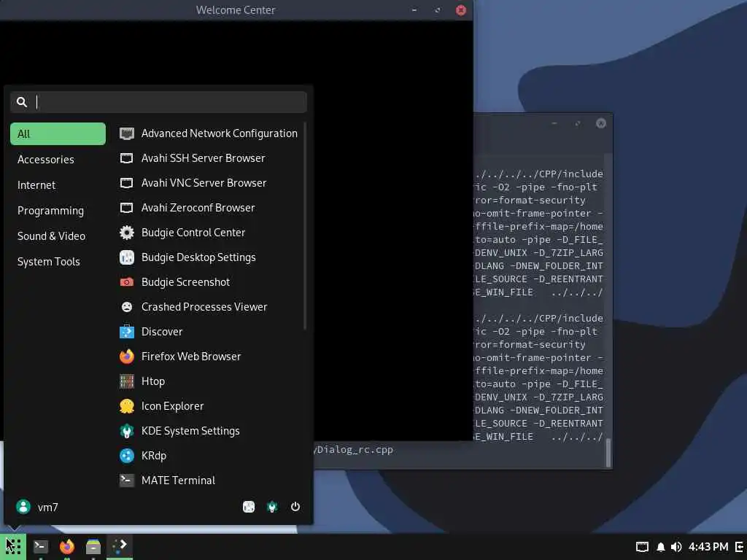Image resolution: width=747 pixels, height=560 pixels.
Task: Click the Advanced Network Configuration label
Action: tap(219, 133)
